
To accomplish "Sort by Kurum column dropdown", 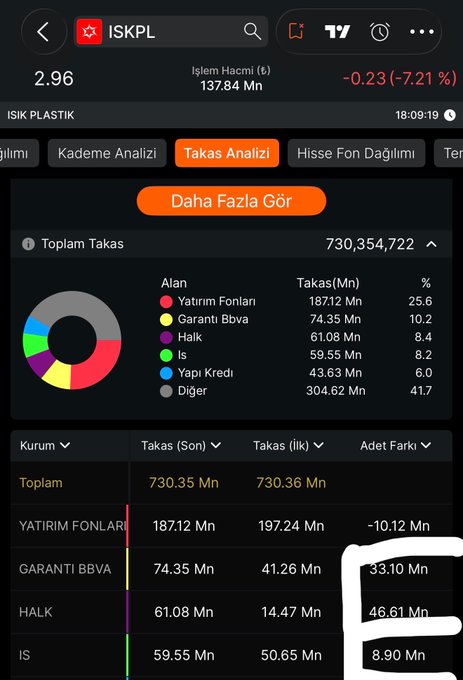I will [45, 445].
